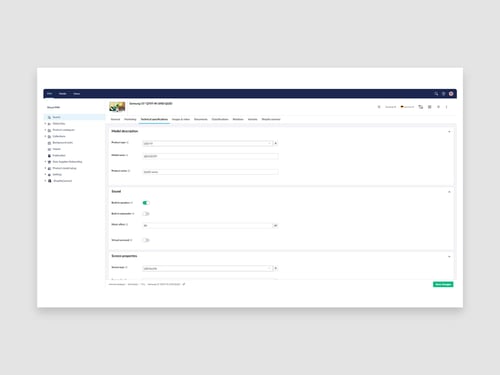Image resolution: width=500 pixels, height=375 pixels.
Task: Click the edit pencil icon in breadcrumb
Action: (184, 284)
